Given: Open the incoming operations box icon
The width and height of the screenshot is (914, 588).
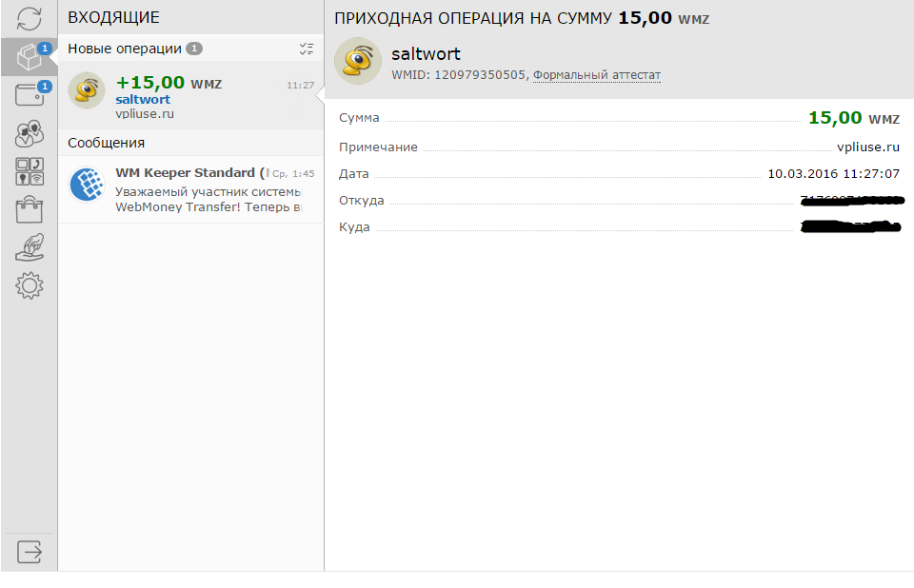Looking at the screenshot, I should (x=30, y=57).
